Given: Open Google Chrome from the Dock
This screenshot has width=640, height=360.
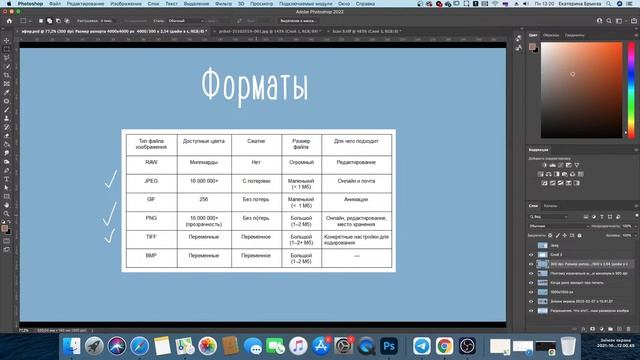Looking at the screenshot, I should [444, 346].
